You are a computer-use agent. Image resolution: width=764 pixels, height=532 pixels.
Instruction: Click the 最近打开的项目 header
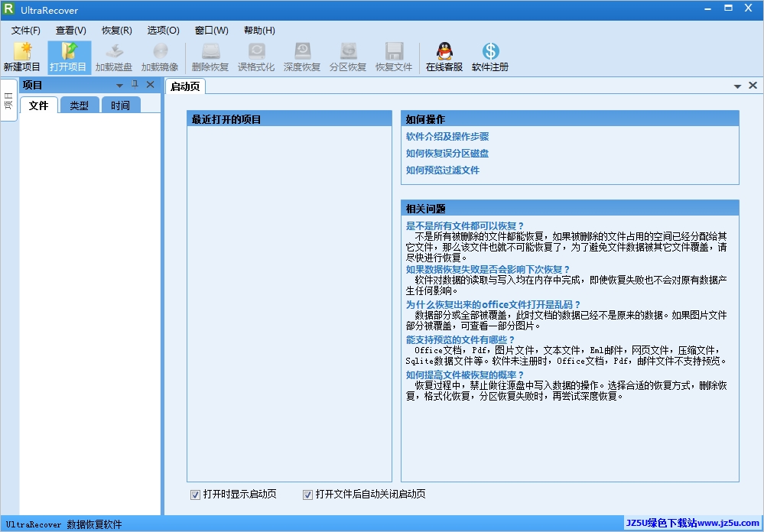pyautogui.click(x=289, y=119)
